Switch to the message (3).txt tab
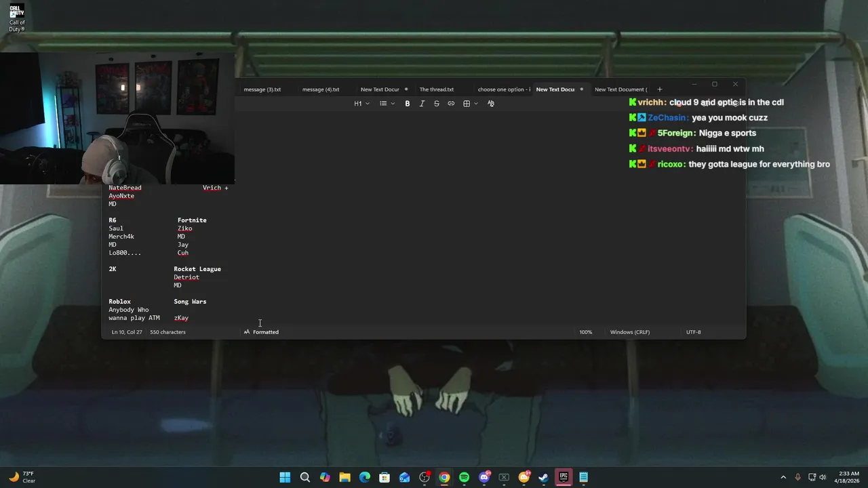 click(262, 89)
